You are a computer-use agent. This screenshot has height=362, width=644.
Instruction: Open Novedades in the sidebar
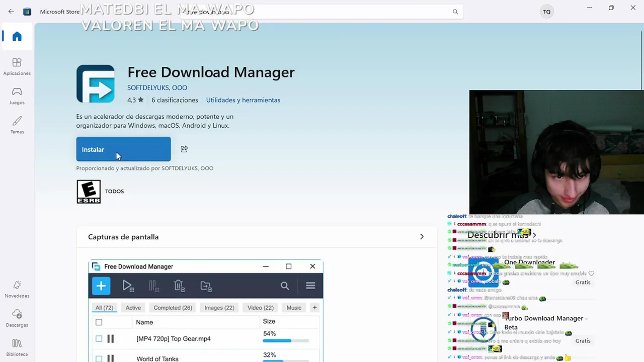[17, 289]
